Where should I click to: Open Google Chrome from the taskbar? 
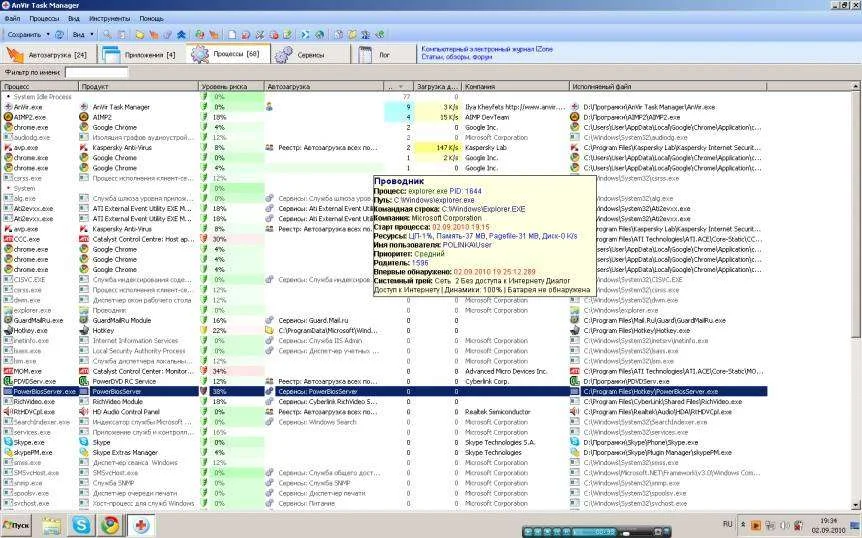(x=110, y=525)
